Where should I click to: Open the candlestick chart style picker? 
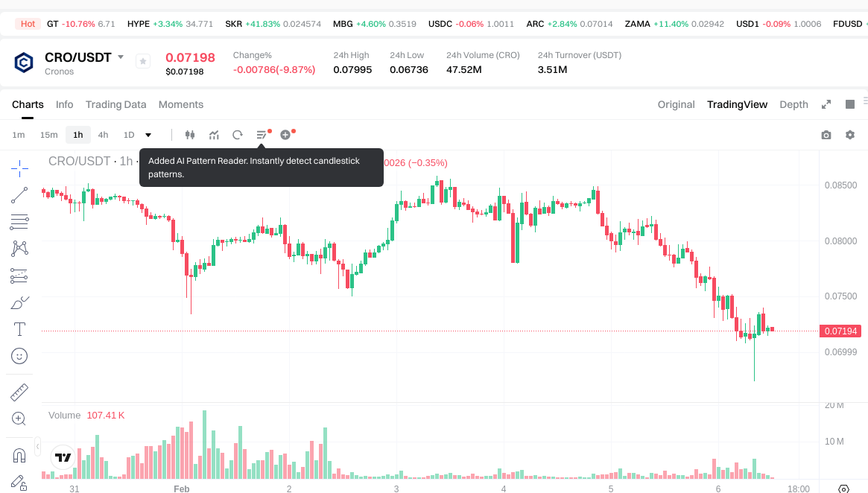point(189,135)
